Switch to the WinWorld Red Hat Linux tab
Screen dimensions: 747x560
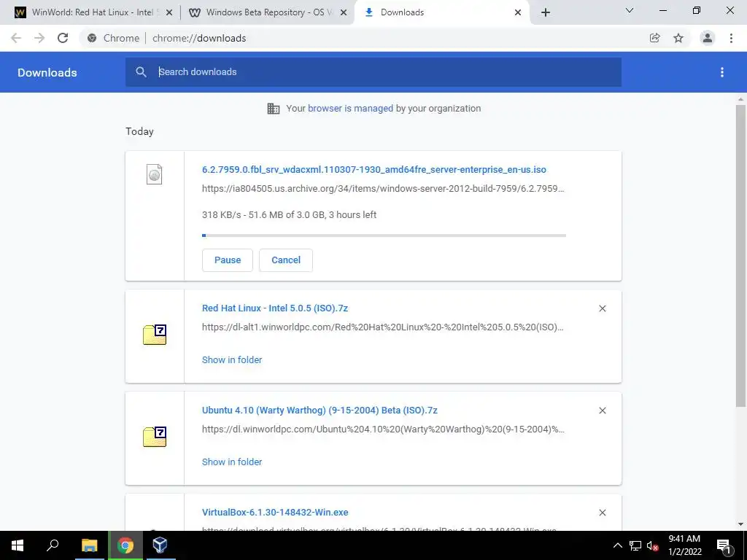click(x=93, y=12)
